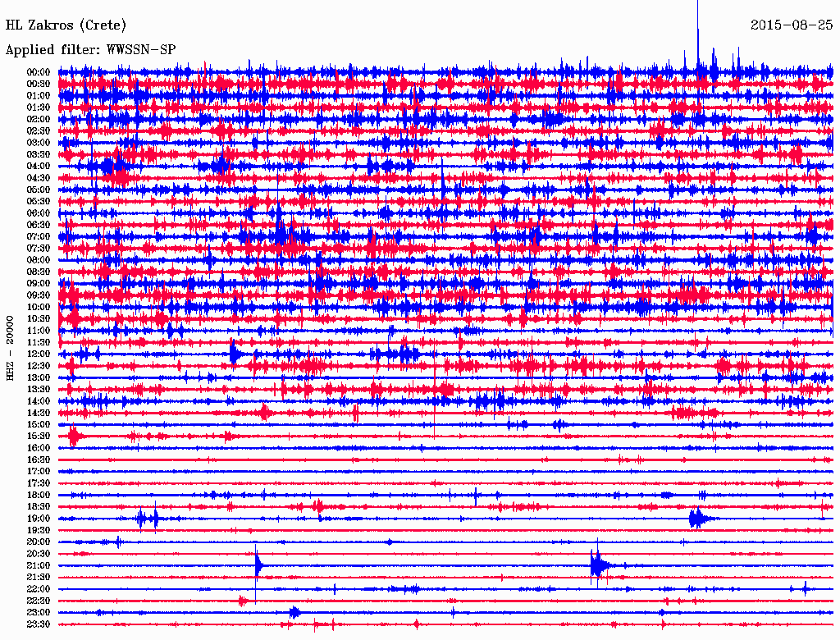
Task: Select the 18:30 time label
Action: click(39, 507)
